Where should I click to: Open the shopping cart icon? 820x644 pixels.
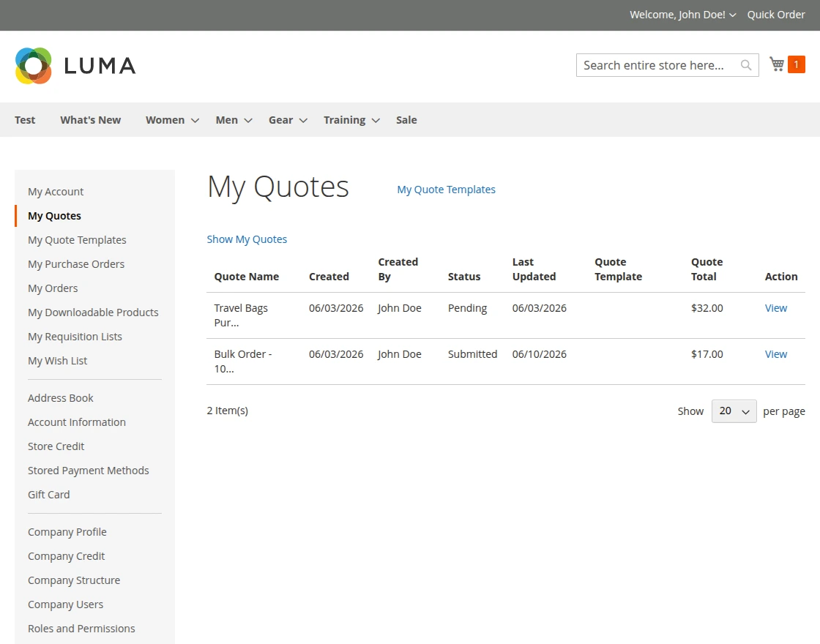[777, 64]
